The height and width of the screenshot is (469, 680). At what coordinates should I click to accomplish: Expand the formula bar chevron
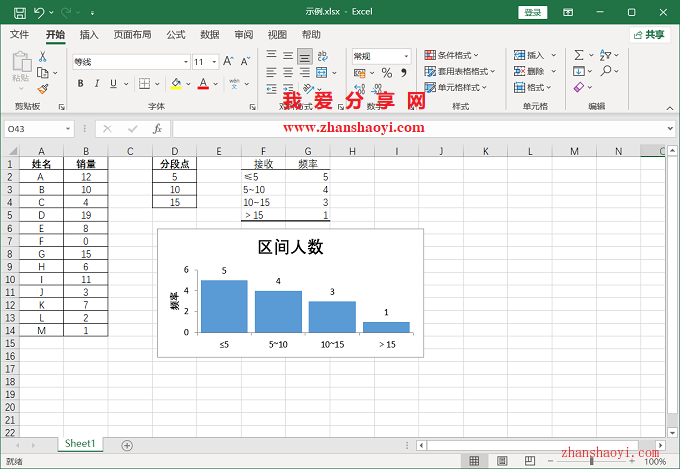coord(670,128)
